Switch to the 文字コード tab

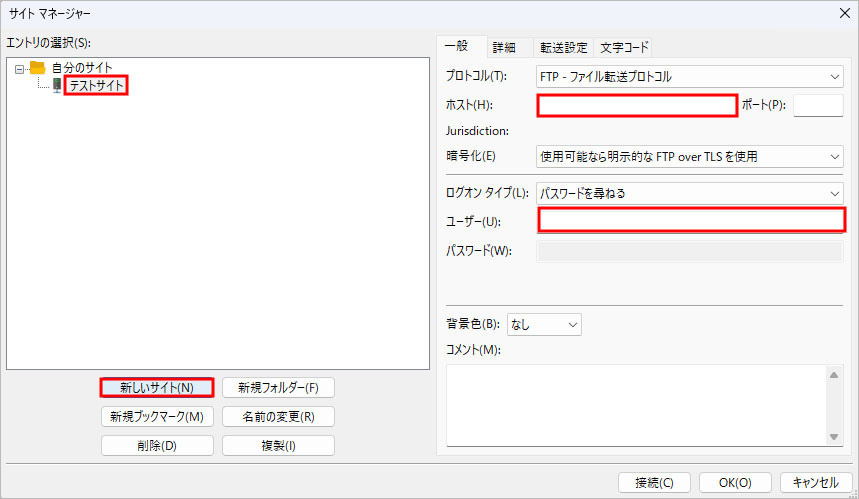pos(623,48)
